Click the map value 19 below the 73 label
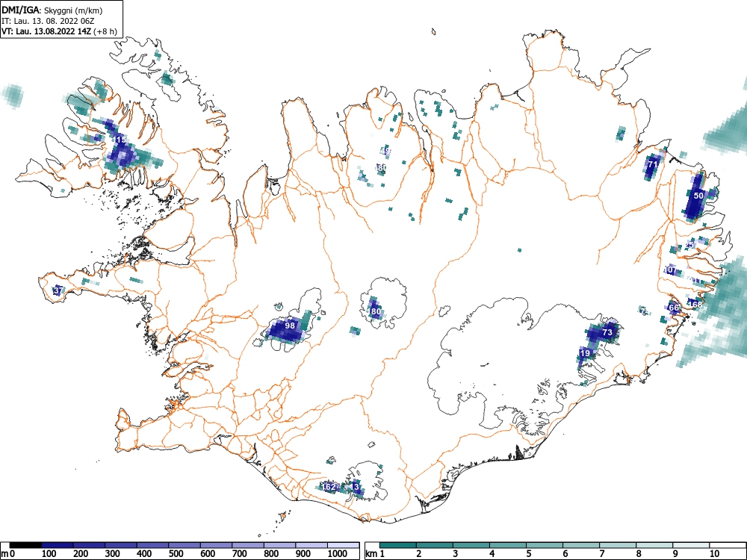Viewport: 747px width, 560px height. pos(586,353)
